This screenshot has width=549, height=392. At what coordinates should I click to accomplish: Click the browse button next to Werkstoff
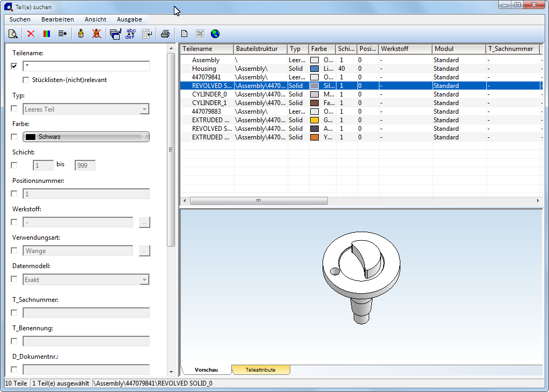point(144,223)
